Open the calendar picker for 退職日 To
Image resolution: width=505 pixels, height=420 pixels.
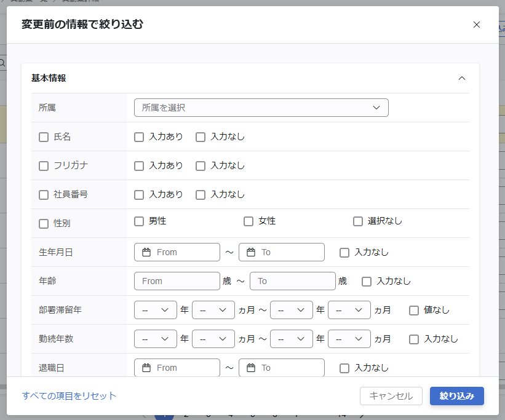coord(250,368)
